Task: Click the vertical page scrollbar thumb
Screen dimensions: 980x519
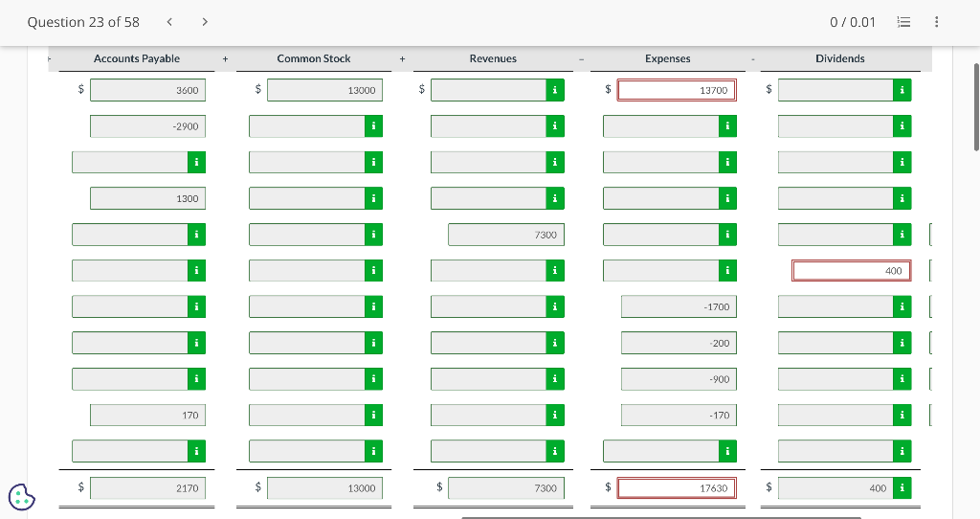Action: [x=976, y=106]
